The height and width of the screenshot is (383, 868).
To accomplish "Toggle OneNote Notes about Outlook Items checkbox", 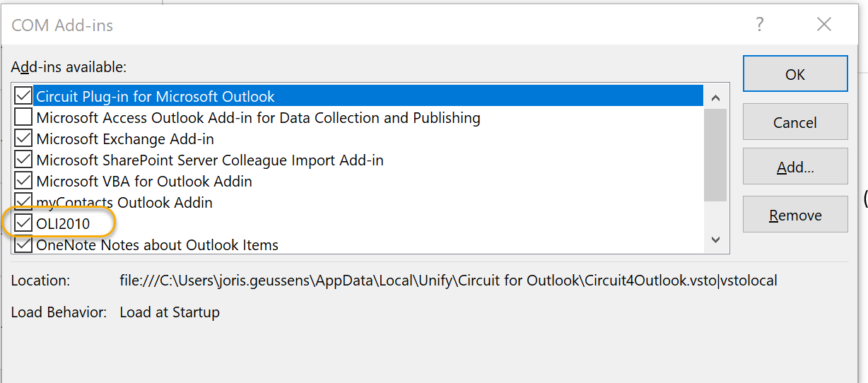I will coord(23,244).
